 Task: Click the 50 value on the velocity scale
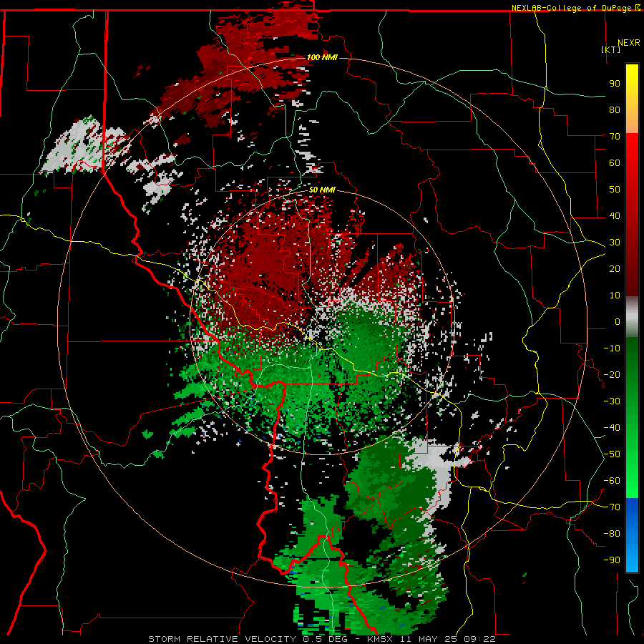[615, 190]
